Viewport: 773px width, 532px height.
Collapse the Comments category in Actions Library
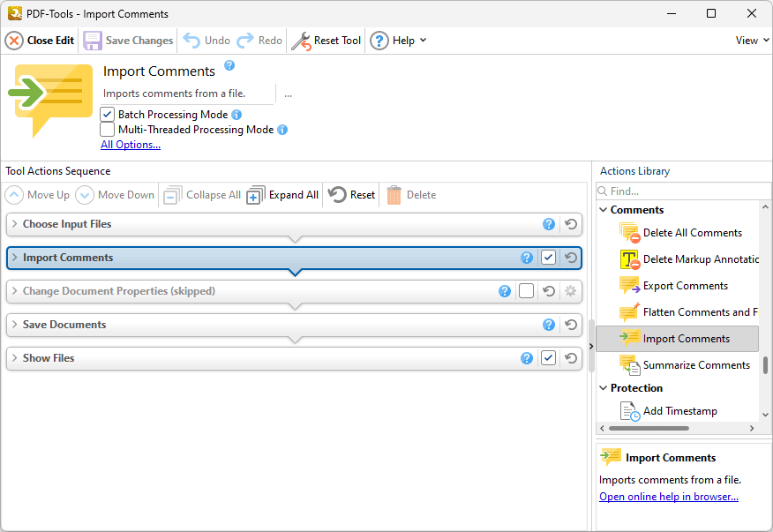[603, 210]
